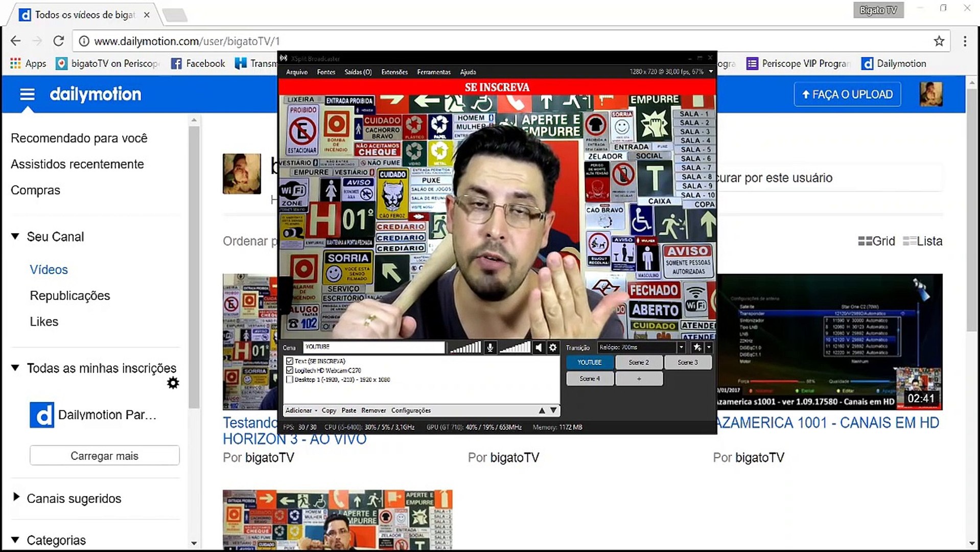
Task: Open XSplit audio settings gear
Action: click(x=553, y=348)
